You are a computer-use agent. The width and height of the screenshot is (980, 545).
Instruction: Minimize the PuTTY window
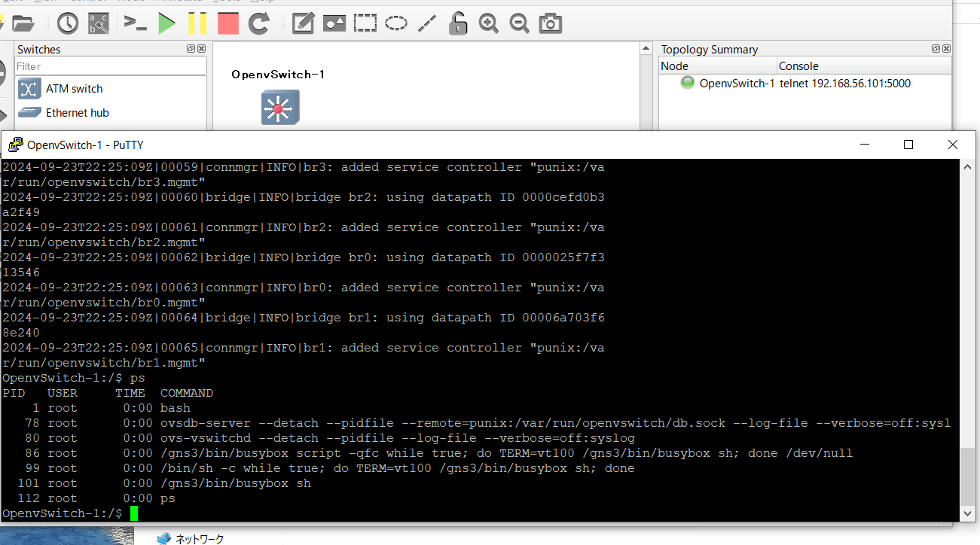pyautogui.click(x=864, y=145)
